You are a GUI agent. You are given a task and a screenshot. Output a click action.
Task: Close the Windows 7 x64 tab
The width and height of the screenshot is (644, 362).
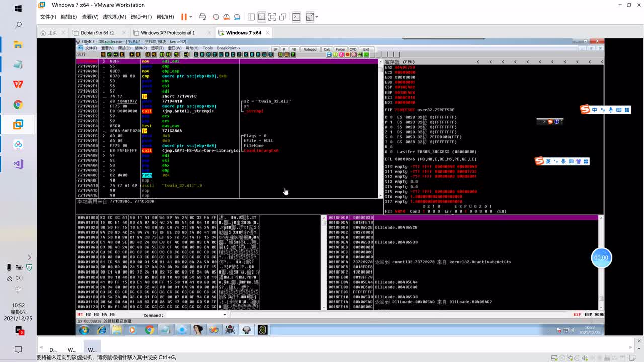[x=267, y=33]
